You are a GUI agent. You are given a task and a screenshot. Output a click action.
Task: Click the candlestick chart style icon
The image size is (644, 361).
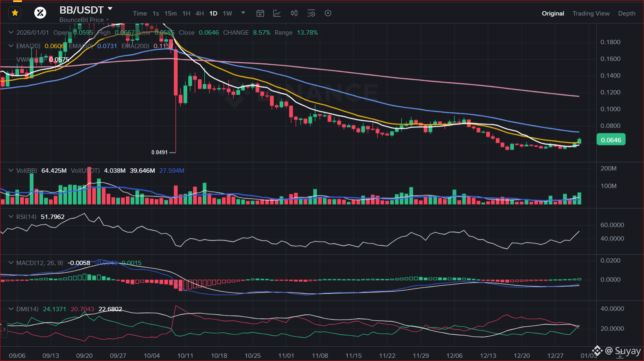point(294,13)
